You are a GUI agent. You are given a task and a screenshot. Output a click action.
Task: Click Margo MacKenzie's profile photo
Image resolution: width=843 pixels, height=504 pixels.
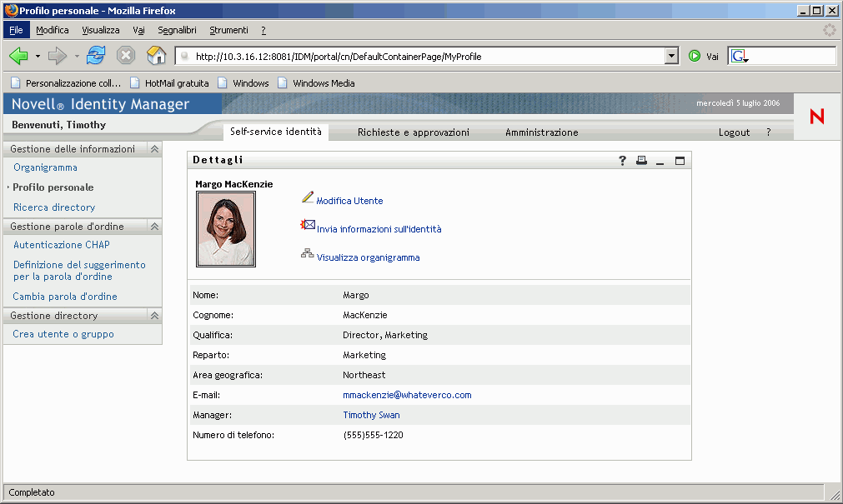pyautogui.click(x=225, y=229)
